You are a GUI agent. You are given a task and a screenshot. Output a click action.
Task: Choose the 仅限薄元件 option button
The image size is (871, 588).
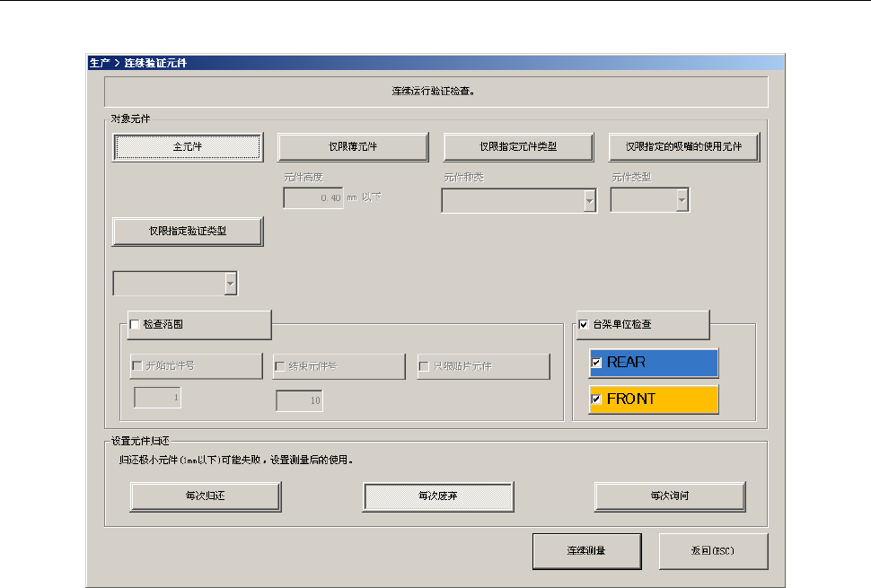pyautogui.click(x=353, y=147)
